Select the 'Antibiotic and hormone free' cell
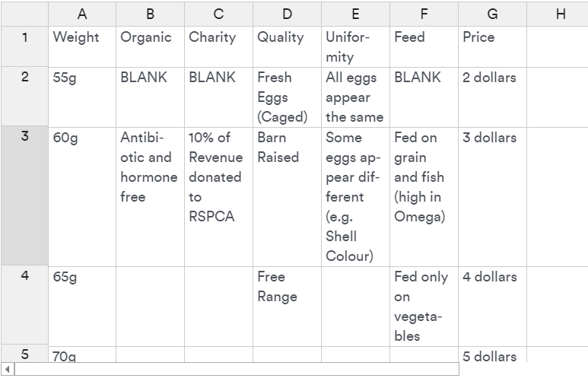The height and width of the screenshot is (391, 588). [x=150, y=196]
